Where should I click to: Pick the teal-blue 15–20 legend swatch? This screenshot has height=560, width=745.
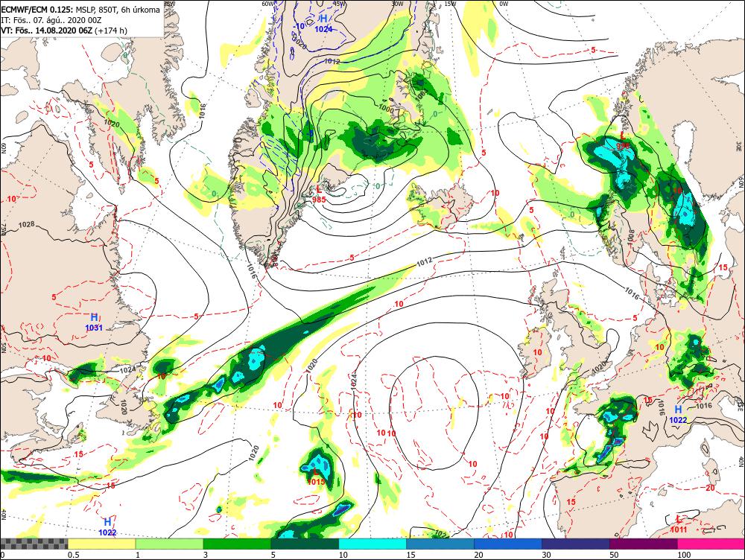point(440,544)
